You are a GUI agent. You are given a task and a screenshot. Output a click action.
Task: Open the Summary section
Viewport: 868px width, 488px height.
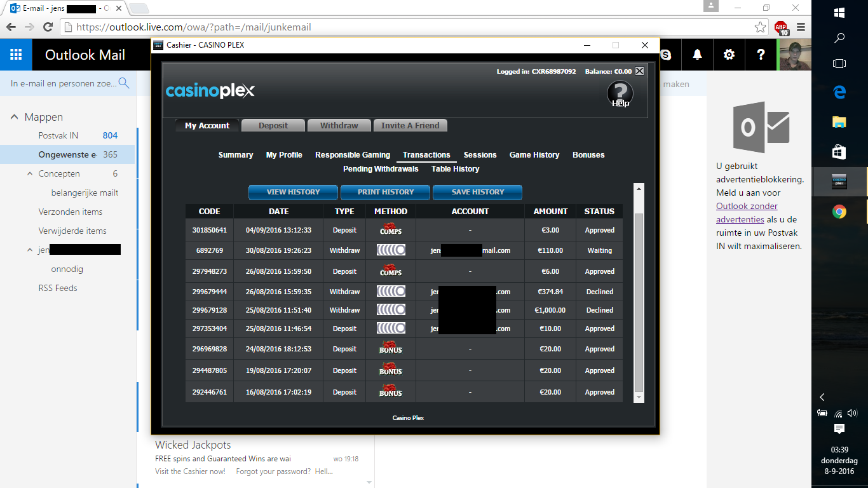point(236,155)
